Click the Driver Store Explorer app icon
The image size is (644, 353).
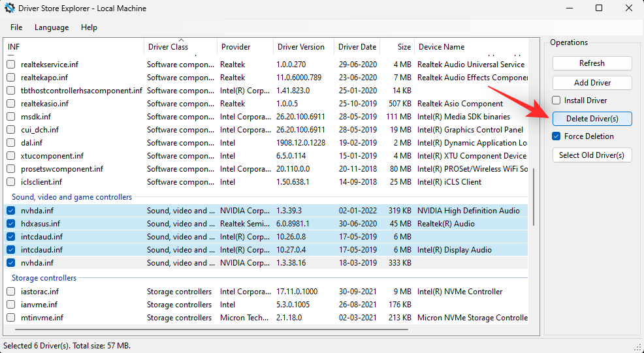click(x=10, y=8)
